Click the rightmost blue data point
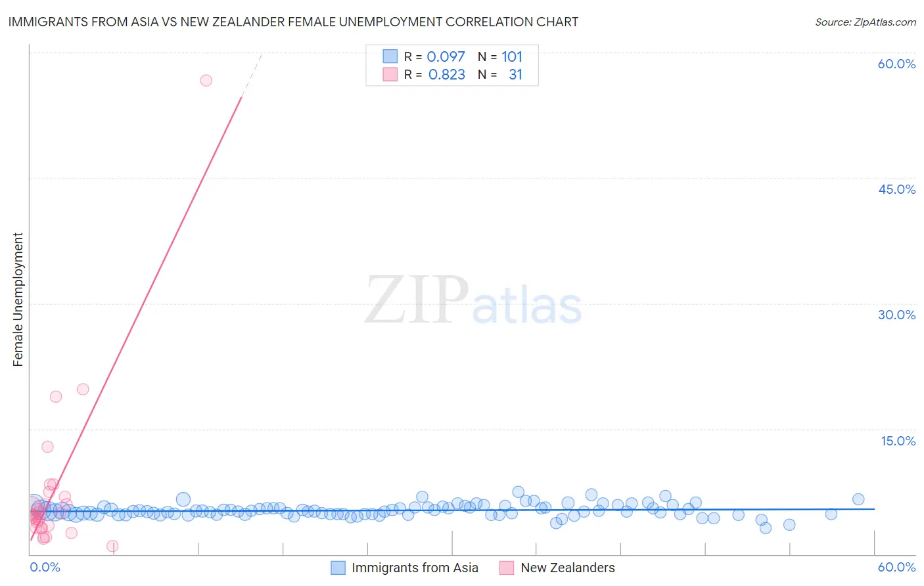 point(858,499)
